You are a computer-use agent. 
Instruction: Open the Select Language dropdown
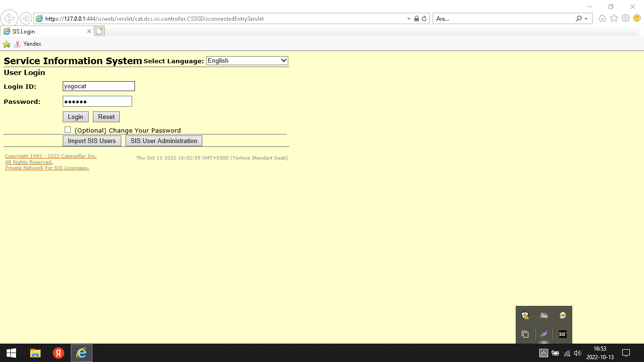247,61
